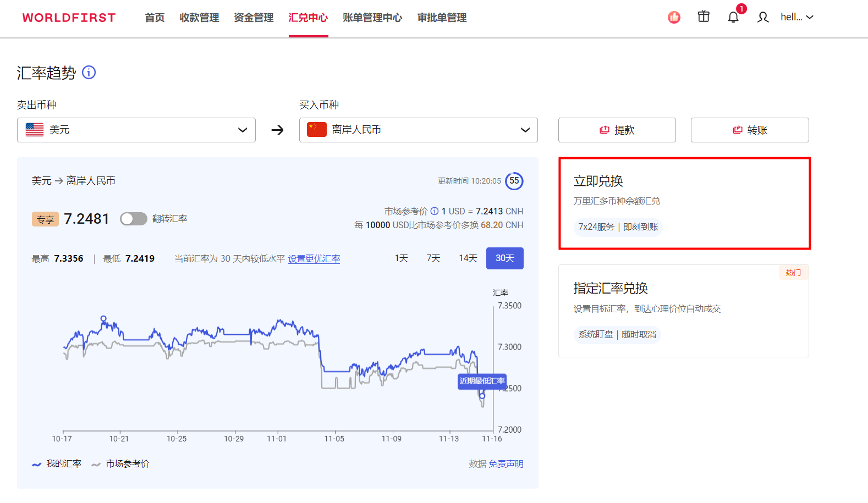Click the 设置更优汇率 link
Image resolution: width=868 pixels, height=503 pixels.
314,259
